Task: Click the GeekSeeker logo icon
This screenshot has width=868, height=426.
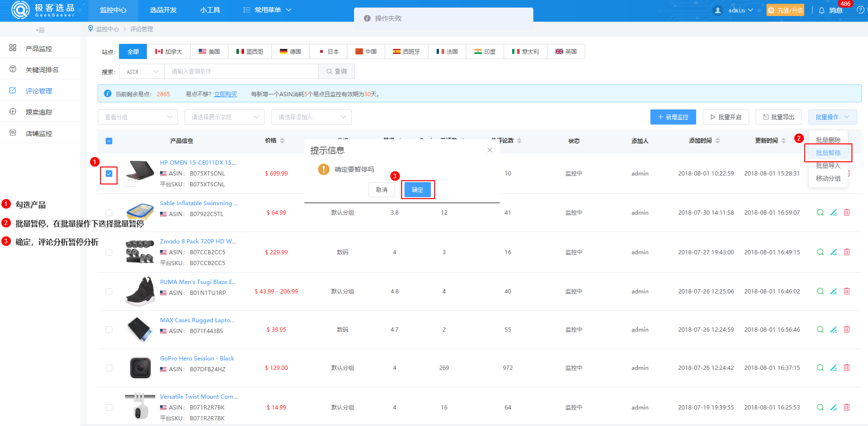Action: click(20, 9)
